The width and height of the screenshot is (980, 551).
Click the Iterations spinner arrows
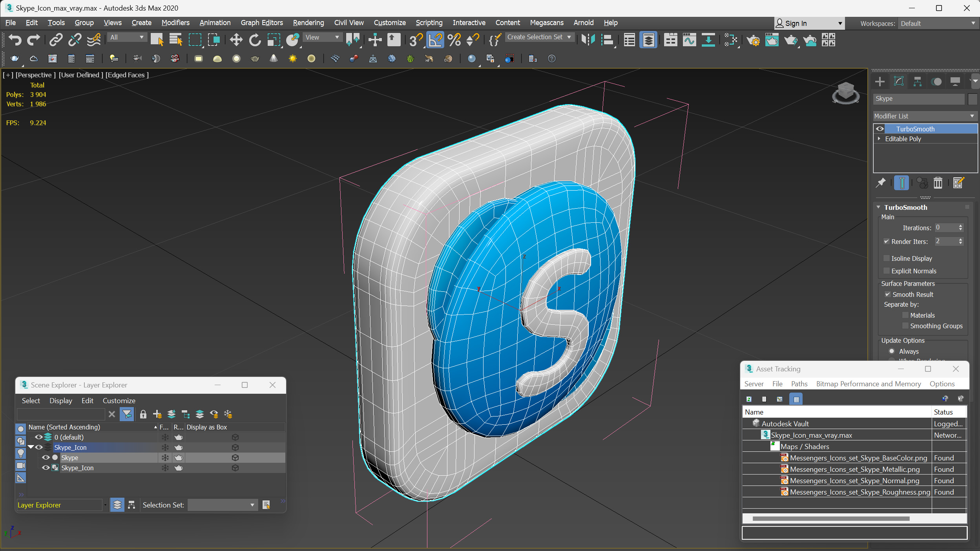coord(960,227)
